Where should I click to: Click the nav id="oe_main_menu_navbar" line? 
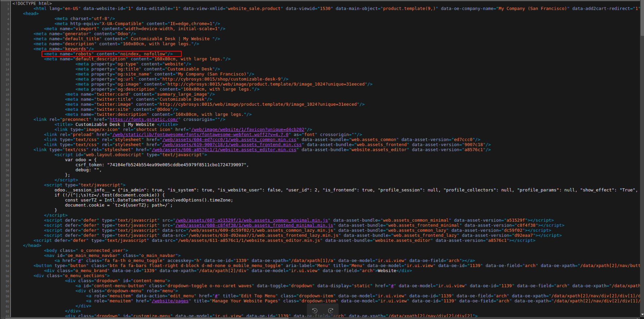113,256
